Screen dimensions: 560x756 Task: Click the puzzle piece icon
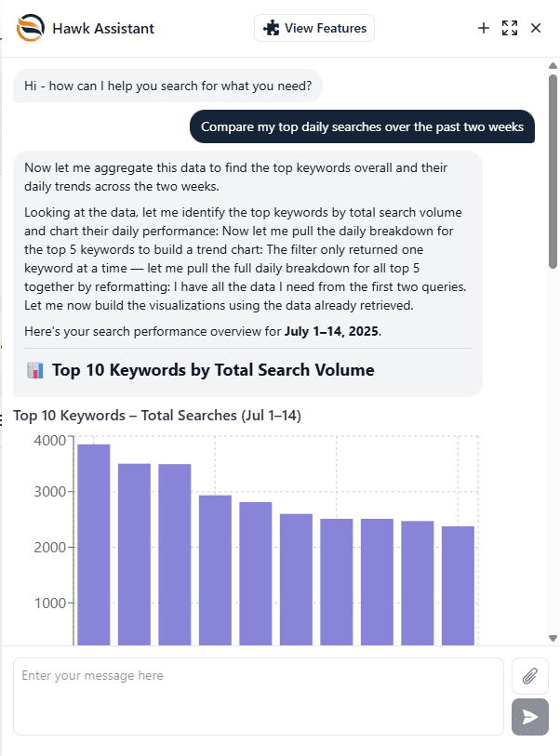click(271, 28)
